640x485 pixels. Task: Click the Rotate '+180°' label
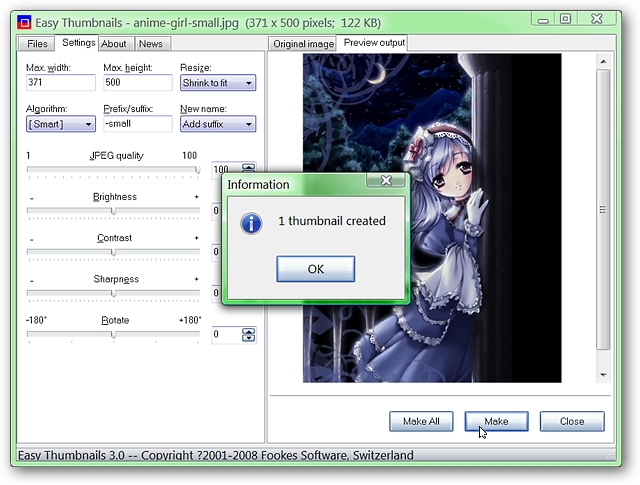coord(190,320)
